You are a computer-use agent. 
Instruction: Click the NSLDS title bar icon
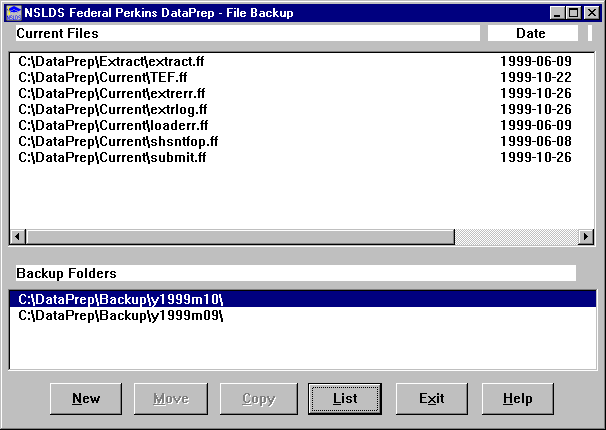(x=14, y=13)
